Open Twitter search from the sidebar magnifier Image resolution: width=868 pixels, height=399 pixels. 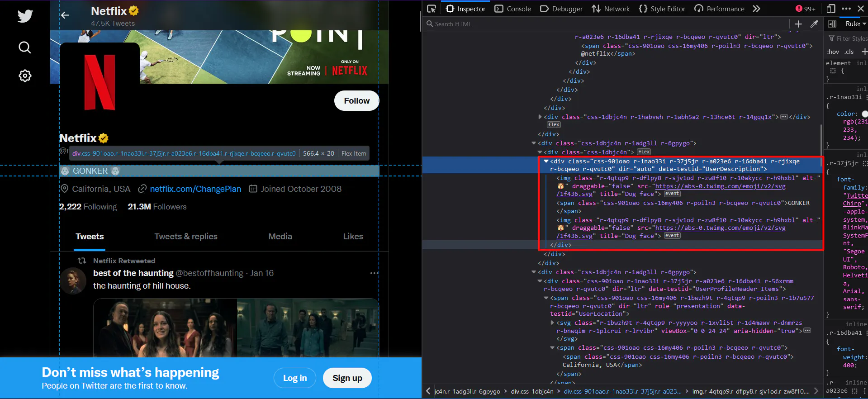pos(25,47)
